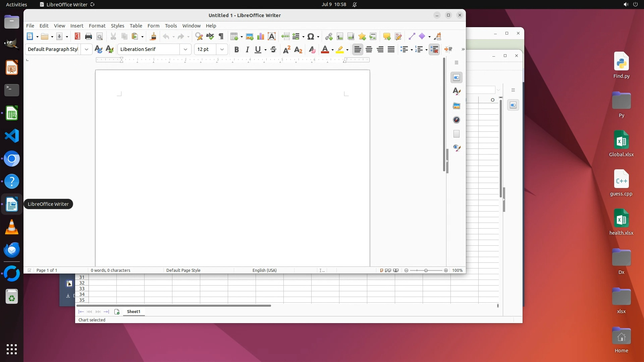
Task: Toggle formatting marks pilcrow icon
Action: (221, 37)
